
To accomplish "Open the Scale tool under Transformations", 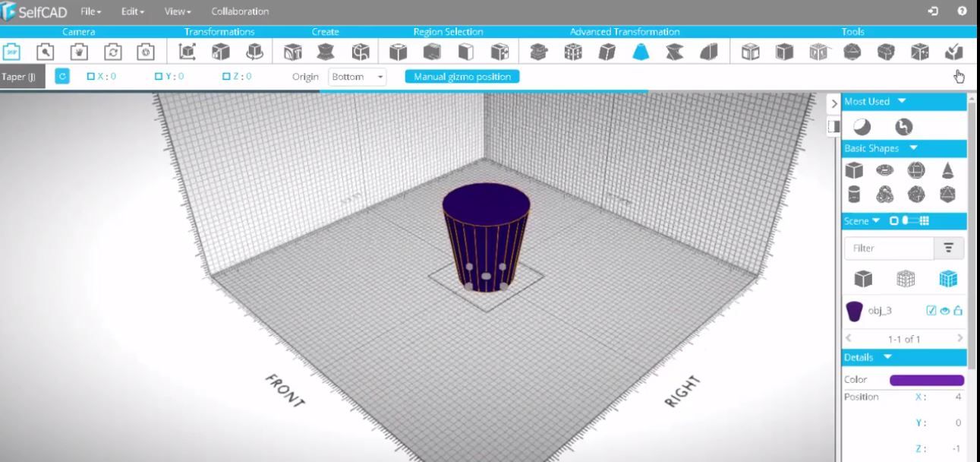I will (219, 52).
